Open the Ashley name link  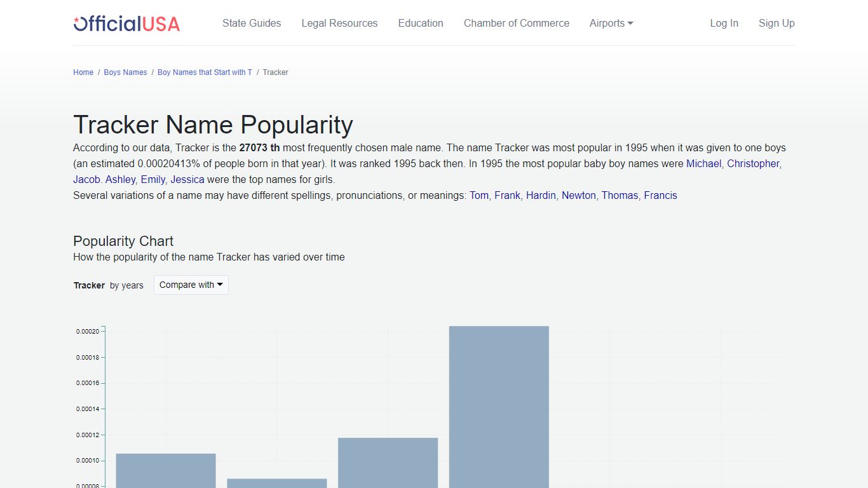(x=120, y=180)
